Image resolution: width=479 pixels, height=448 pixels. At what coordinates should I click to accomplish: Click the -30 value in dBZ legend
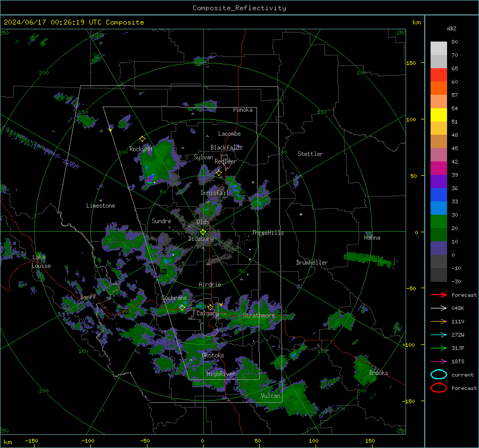(456, 281)
